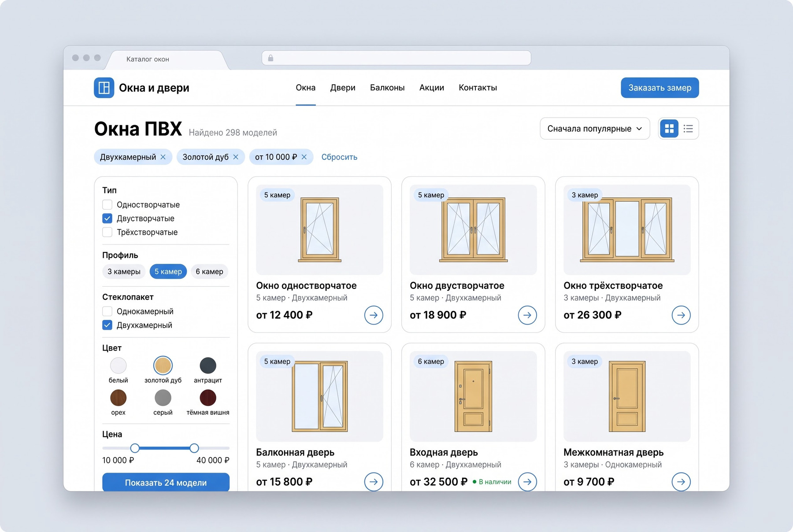Switch to grid view layout
This screenshot has width=793, height=532.
(x=669, y=129)
